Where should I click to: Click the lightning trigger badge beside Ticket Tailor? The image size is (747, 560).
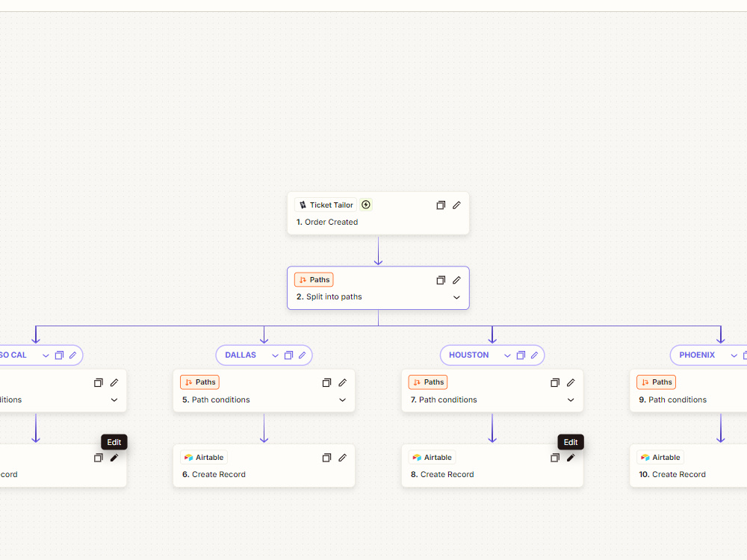[x=366, y=205]
